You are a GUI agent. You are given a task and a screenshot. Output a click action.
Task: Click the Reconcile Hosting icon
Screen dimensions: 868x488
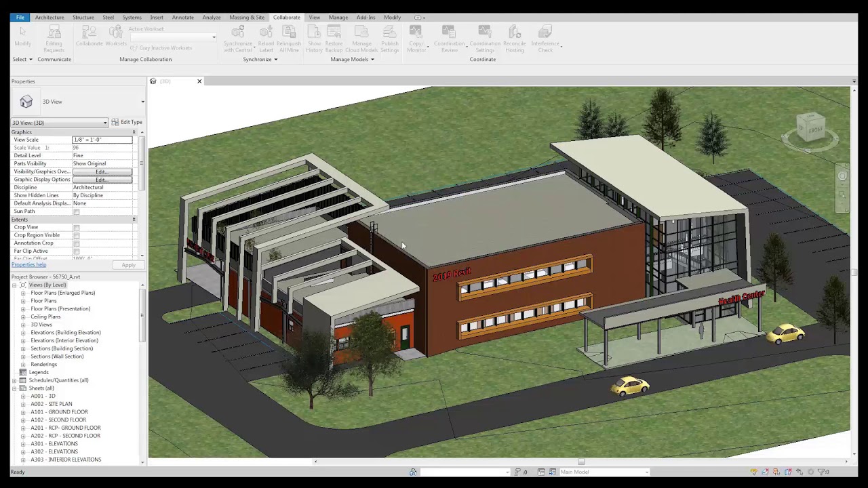[x=515, y=33]
